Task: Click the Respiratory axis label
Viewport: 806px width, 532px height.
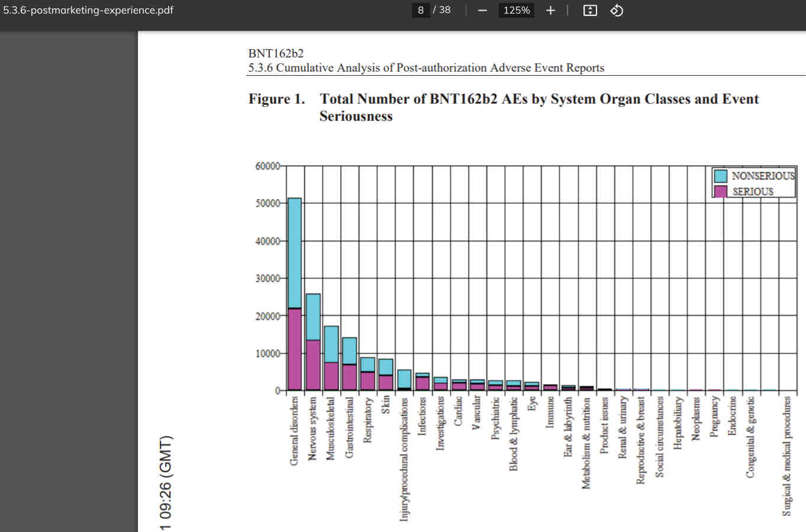Action: coord(367,420)
